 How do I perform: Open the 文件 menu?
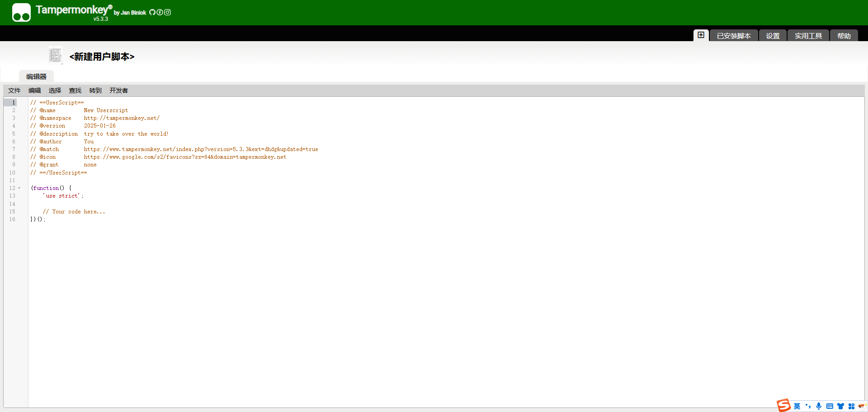14,90
